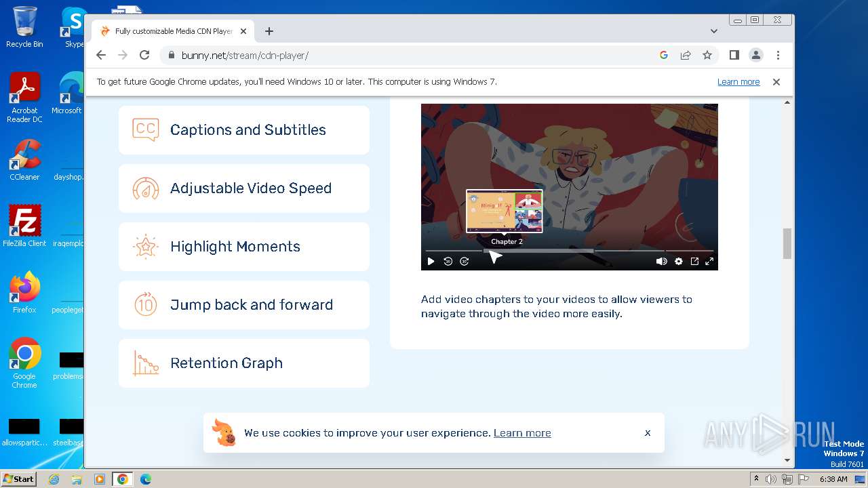Click the page vertical scrollbar thumb
Viewport: 868px width, 488px height.
pos(787,243)
